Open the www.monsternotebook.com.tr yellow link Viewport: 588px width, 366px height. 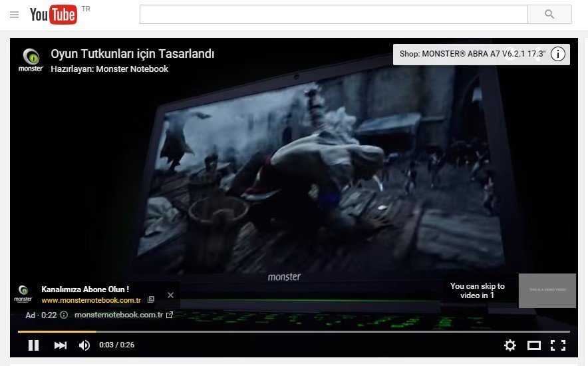click(x=91, y=300)
